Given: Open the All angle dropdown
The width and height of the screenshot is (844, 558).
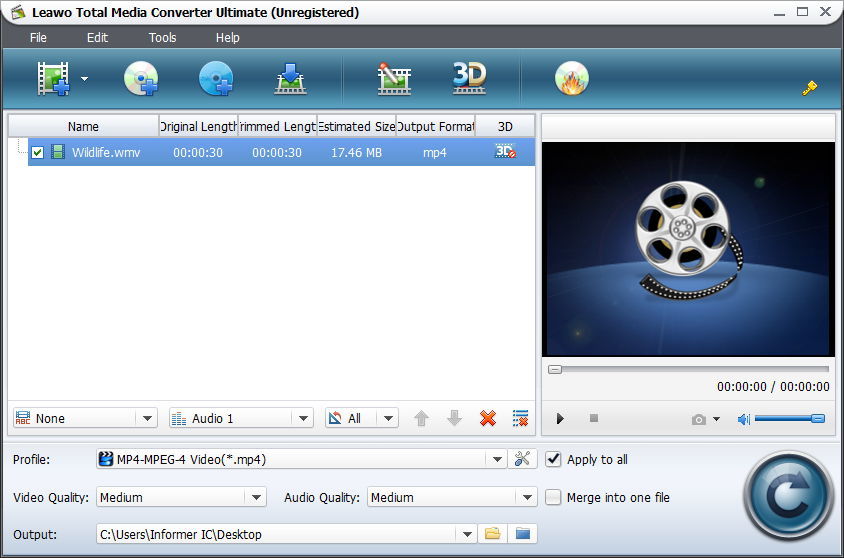Looking at the screenshot, I should point(388,418).
